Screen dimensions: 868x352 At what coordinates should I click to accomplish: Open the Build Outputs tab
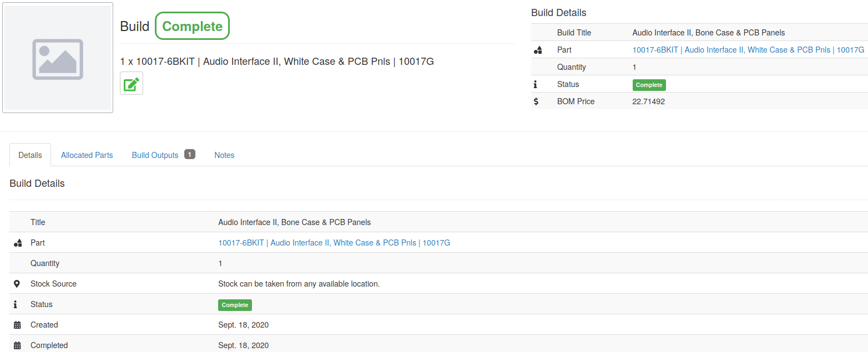click(x=155, y=155)
